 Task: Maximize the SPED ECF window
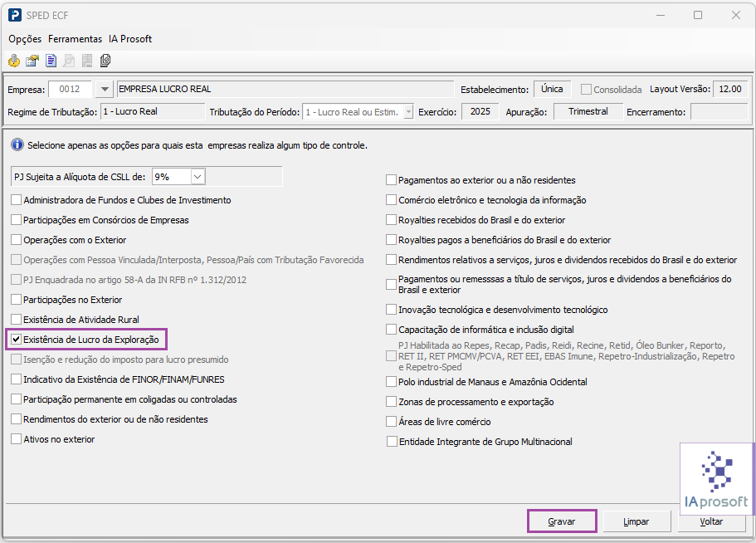coord(698,16)
